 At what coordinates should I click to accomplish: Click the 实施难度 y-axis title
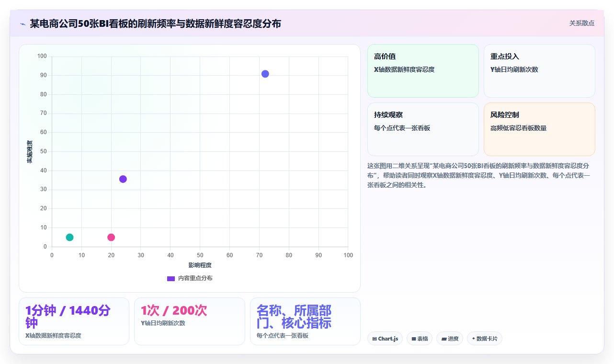pyautogui.click(x=30, y=152)
